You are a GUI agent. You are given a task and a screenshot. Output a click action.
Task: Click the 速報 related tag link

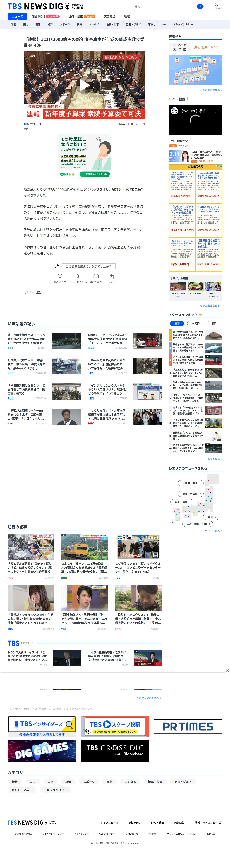click(x=39, y=292)
